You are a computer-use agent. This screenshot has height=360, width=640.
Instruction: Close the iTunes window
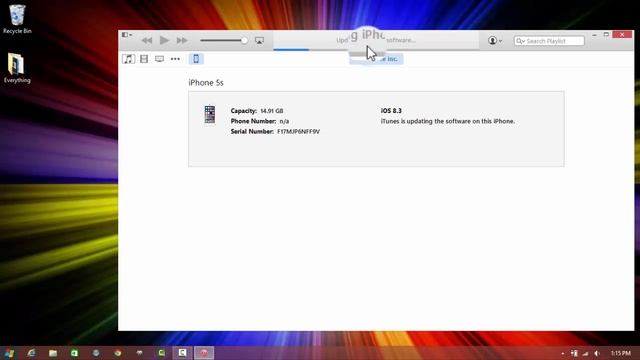coord(622,35)
